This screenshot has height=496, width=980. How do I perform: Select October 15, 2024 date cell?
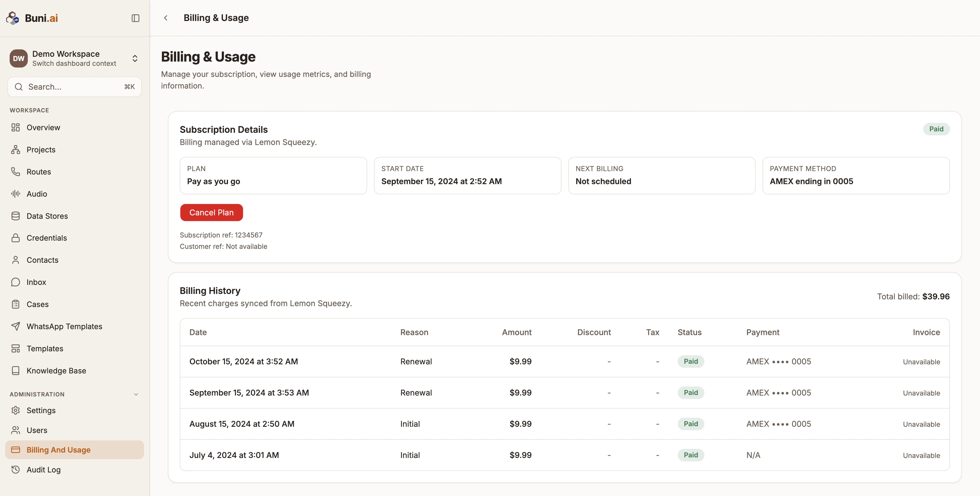(x=244, y=361)
